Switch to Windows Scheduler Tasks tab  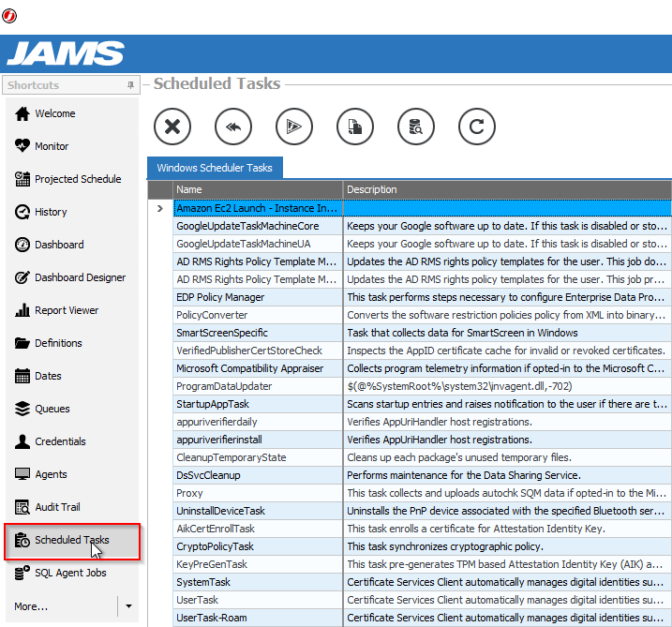(x=215, y=169)
